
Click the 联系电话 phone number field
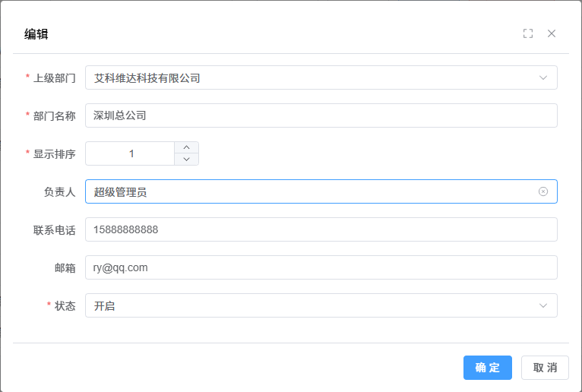click(321, 229)
